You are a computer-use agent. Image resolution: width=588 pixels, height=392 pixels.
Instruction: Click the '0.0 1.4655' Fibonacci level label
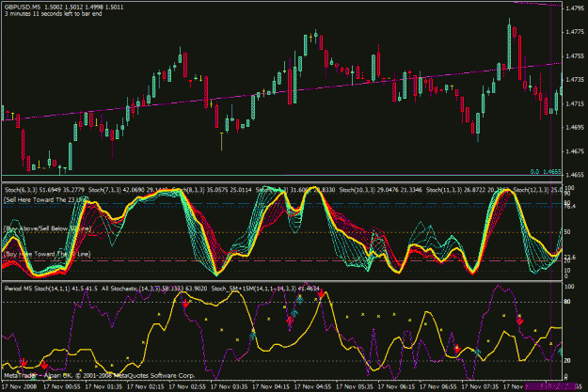[546, 172]
